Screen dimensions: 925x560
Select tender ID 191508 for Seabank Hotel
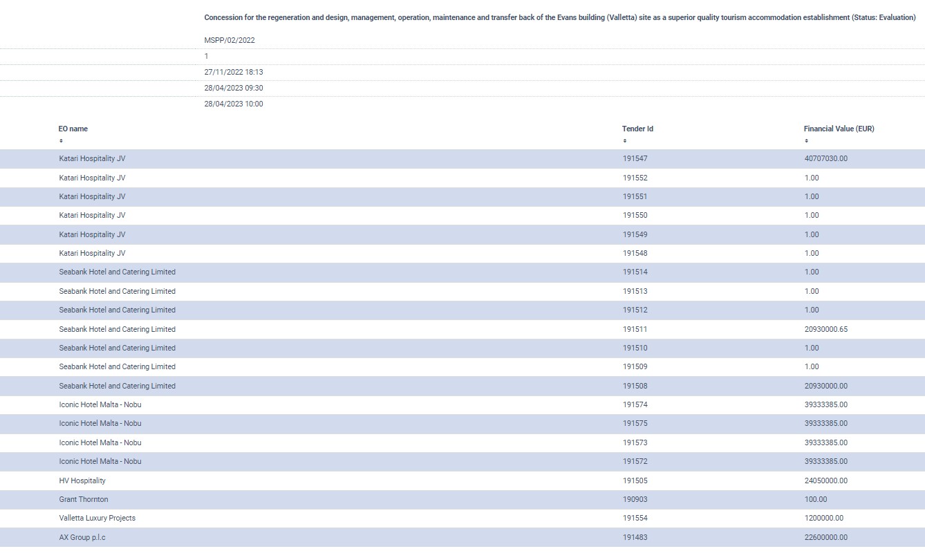[635, 386]
